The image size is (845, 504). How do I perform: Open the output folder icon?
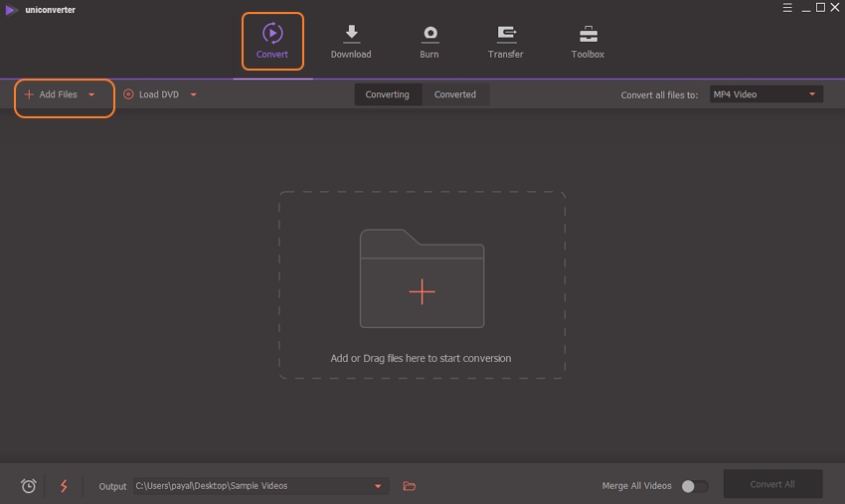pos(410,486)
